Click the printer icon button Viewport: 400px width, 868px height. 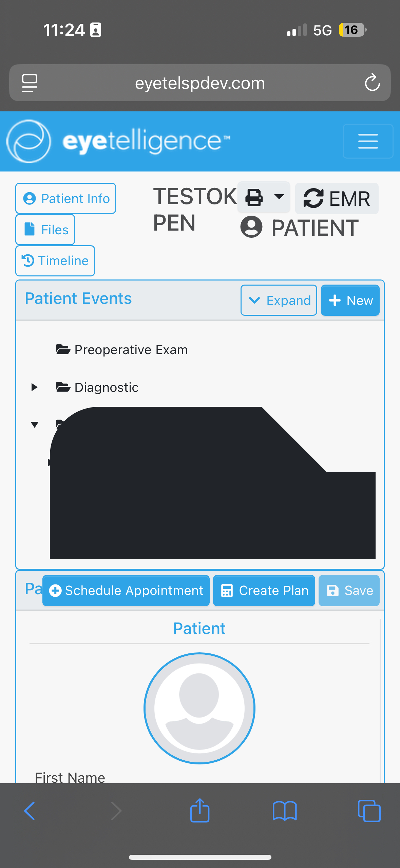pos(254,197)
